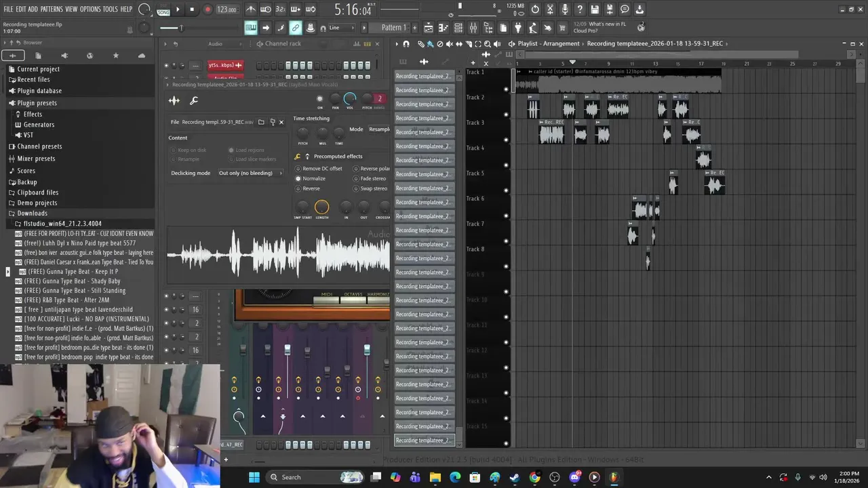The image size is (868, 488).
Task: Open the playlist view icon in toolbar
Action: pyautogui.click(x=429, y=28)
